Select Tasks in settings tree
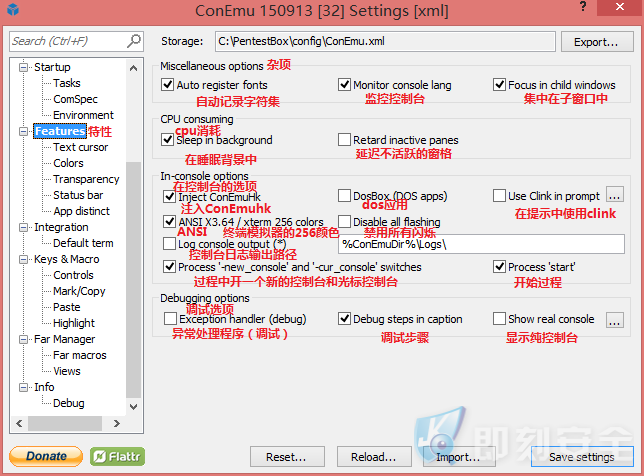644x476 pixels. [x=67, y=83]
